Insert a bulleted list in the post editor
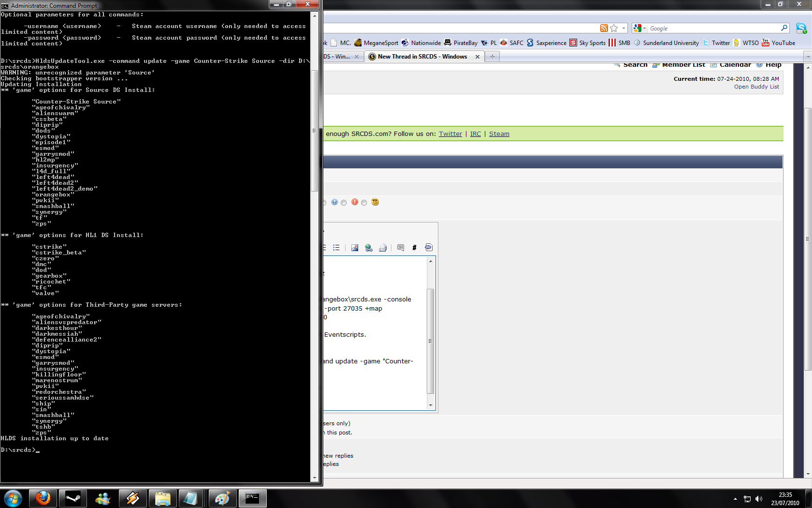This screenshot has height=508, width=812. tap(336, 247)
